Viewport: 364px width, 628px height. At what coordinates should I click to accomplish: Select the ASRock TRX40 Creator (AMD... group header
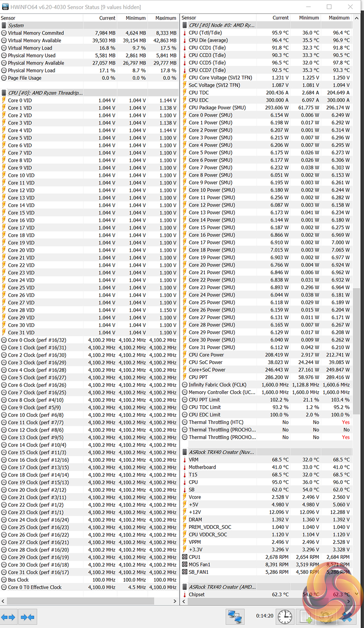click(x=266, y=587)
